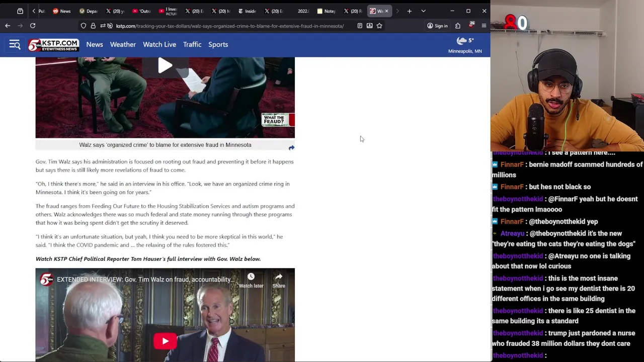The width and height of the screenshot is (644, 362).
Task: Open the extensions puzzle icon
Action: [458, 26]
